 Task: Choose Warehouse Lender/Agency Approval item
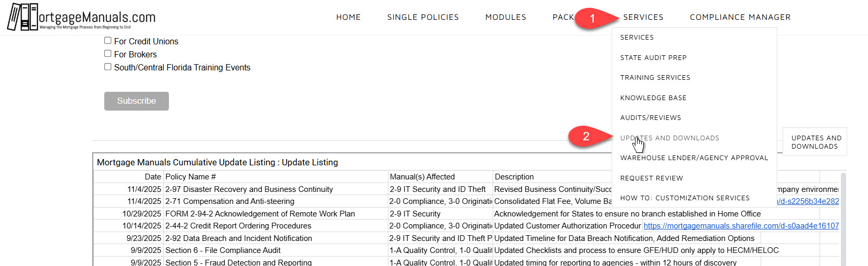tap(694, 158)
